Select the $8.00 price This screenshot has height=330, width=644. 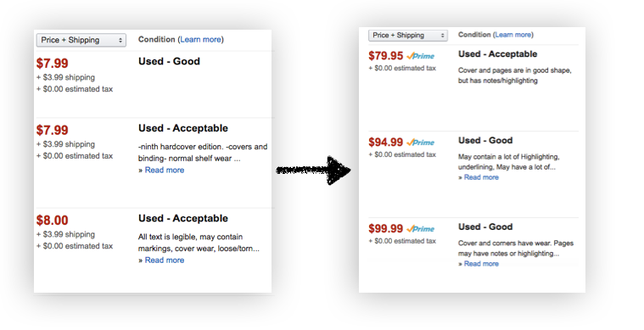tap(52, 221)
